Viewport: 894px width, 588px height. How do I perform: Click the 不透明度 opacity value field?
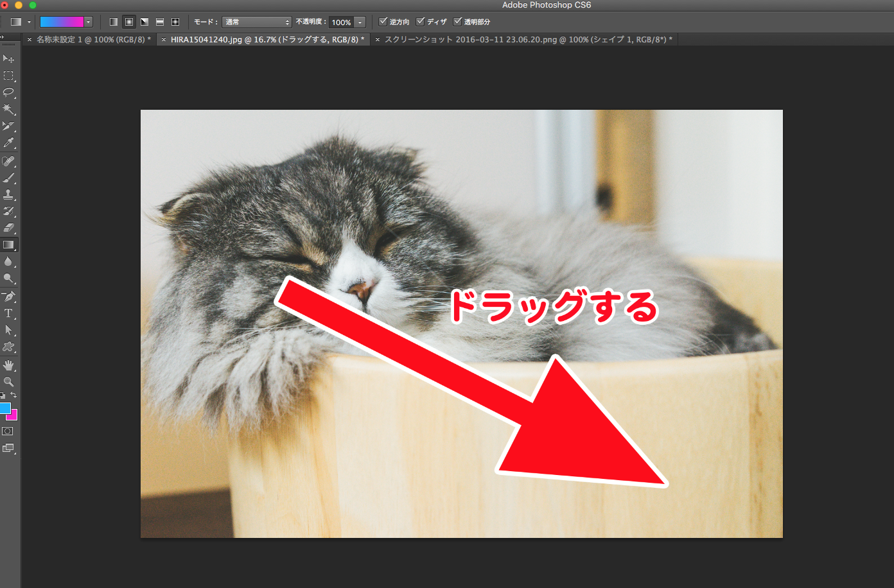click(x=341, y=22)
